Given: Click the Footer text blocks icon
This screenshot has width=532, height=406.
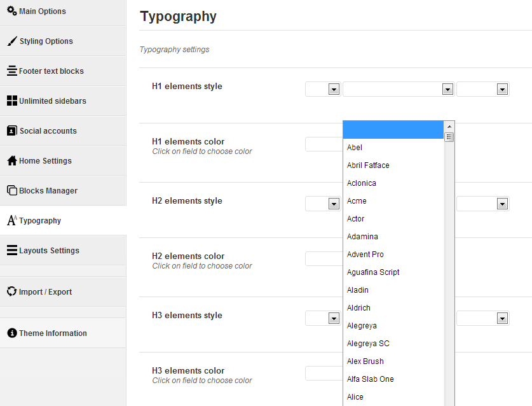Looking at the screenshot, I should (12, 71).
